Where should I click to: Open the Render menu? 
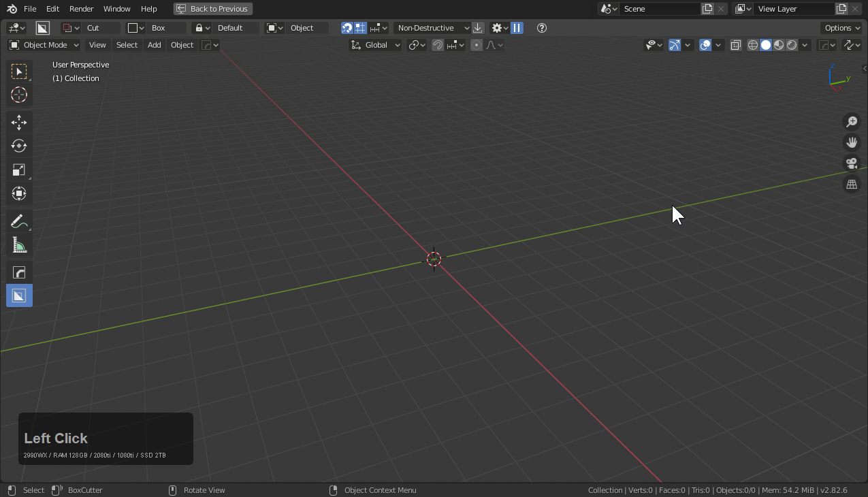(81, 9)
